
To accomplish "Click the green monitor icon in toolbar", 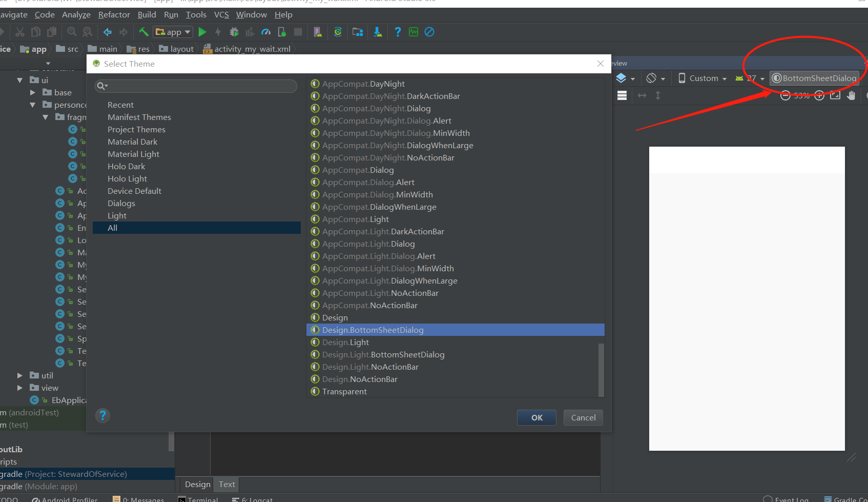I will [414, 32].
